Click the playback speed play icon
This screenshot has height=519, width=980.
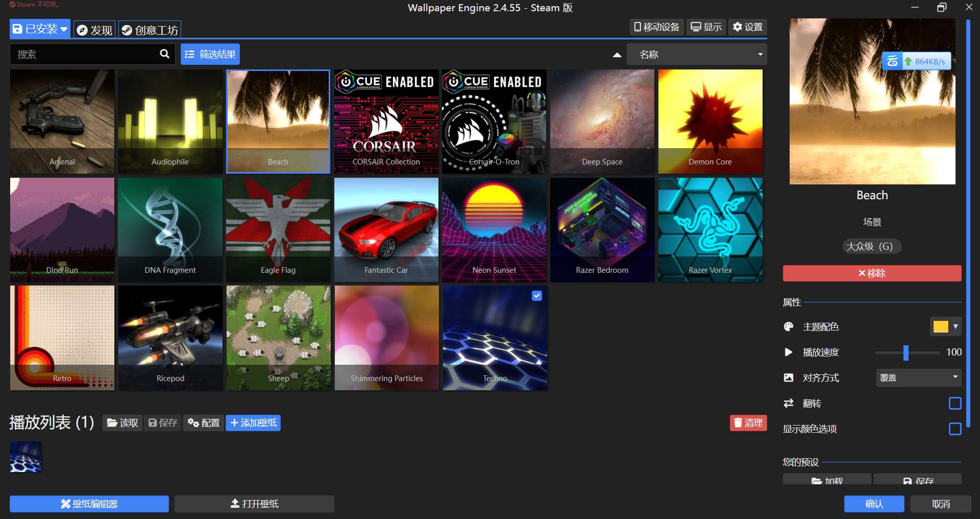[789, 352]
